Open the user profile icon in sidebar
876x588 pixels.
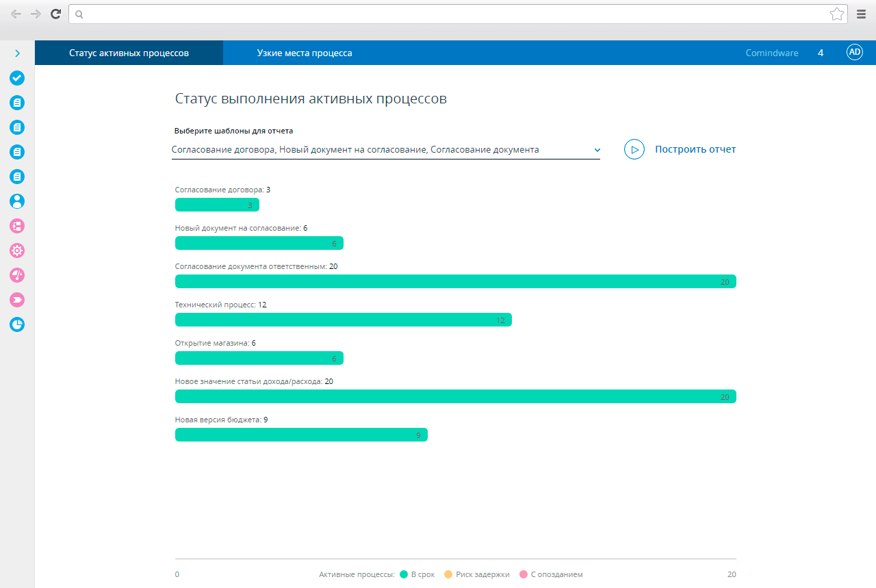click(x=17, y=201)
